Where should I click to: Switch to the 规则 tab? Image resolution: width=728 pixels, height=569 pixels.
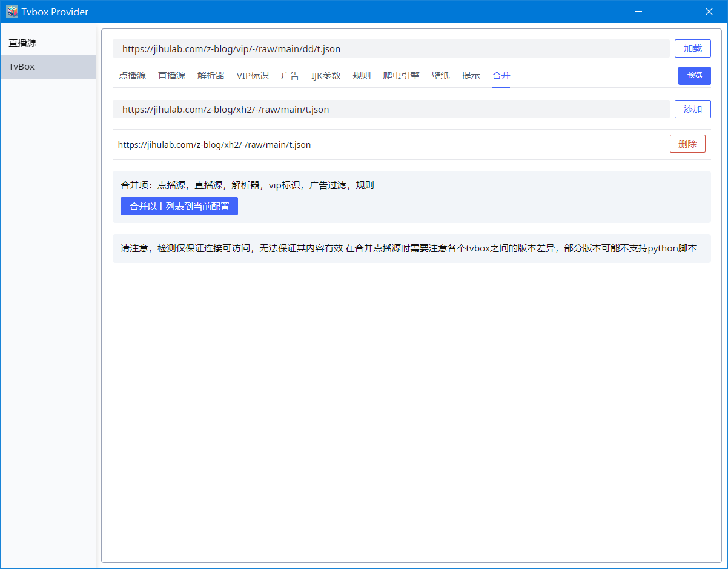click(x=362, y=76)
